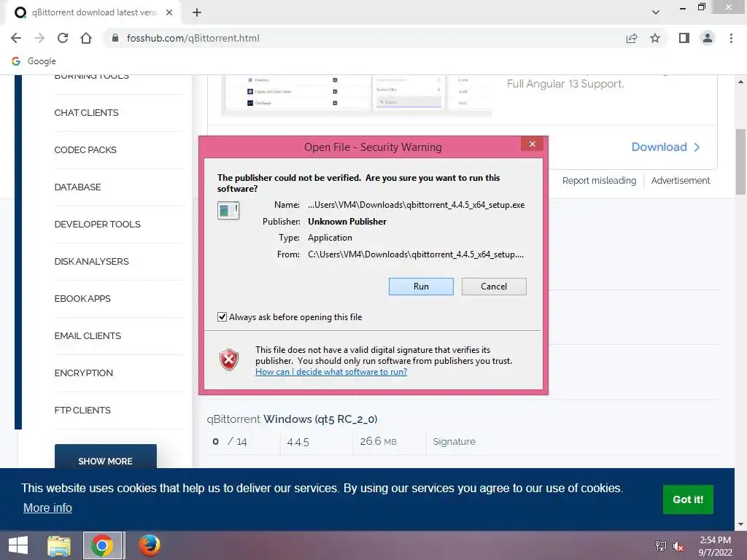Bookmark this page with the star icon
The width and height of the screenshot is (747, 560).
pyautogui.click(x=655, y=38)
